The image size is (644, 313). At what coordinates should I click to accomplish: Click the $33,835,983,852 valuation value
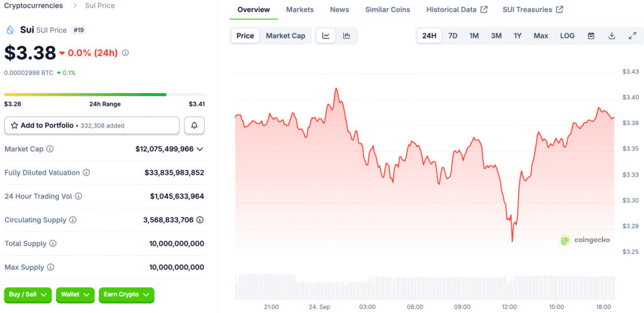click(x=174, y=173)
